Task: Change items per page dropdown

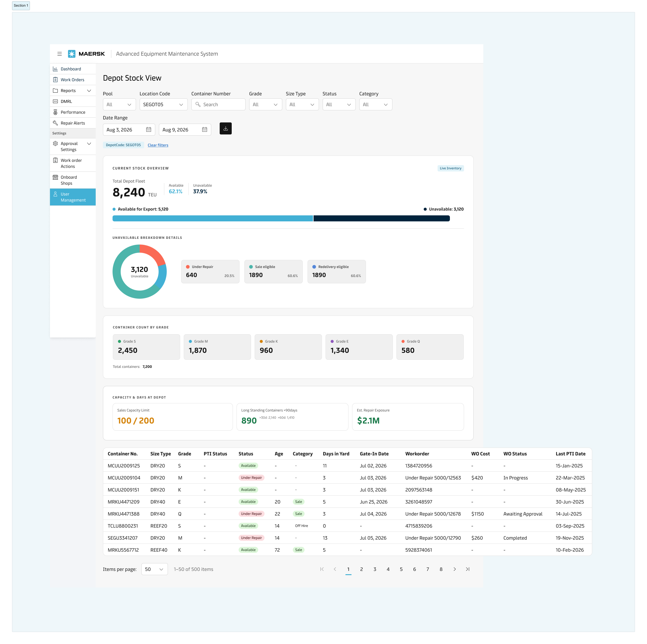Action: click(155, 569)
